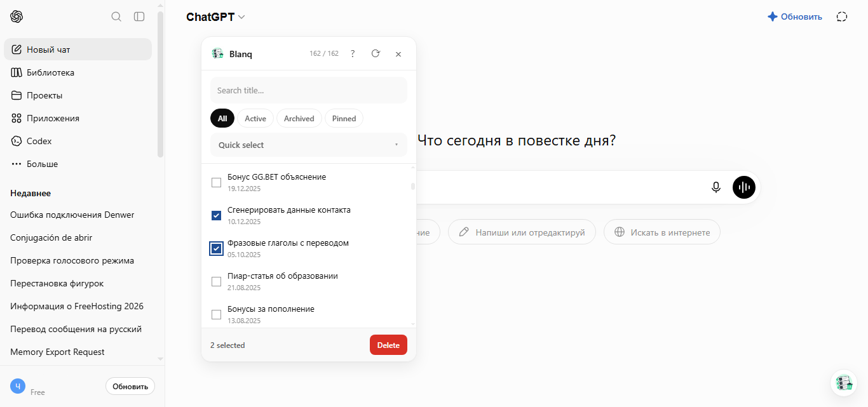Uncheck Сгенерировать данные контакта checkbox

(x=216, y=216)
